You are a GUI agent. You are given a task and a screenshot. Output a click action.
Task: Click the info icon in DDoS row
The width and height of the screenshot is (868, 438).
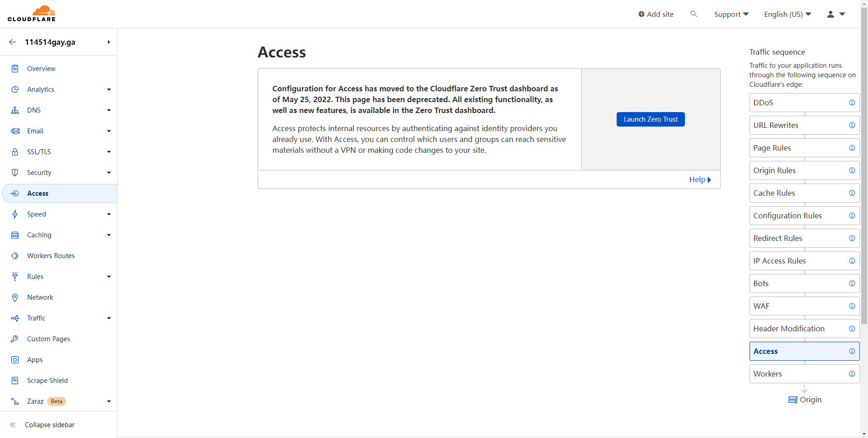coord(852,103)
